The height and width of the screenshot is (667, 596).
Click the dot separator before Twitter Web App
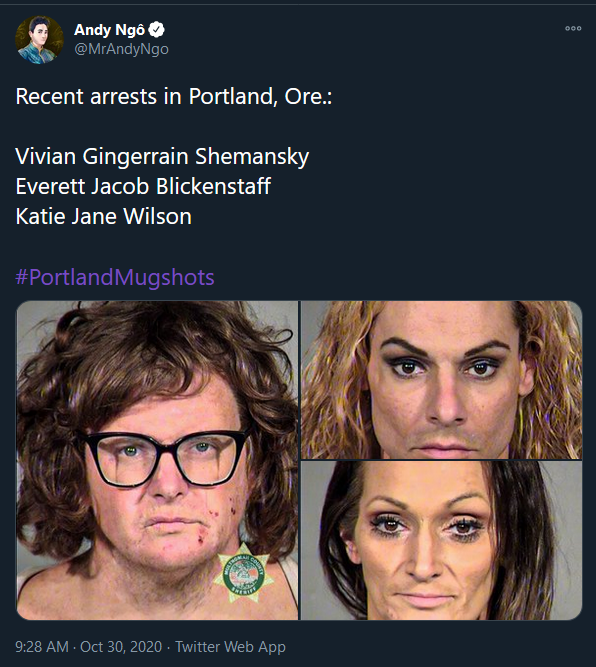(x=169, y=647)
